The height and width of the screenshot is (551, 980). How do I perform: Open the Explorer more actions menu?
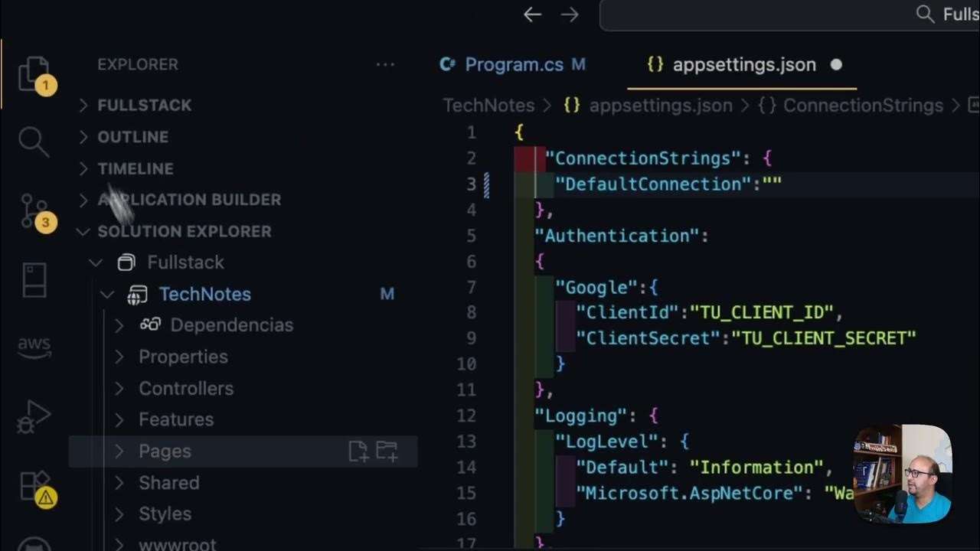tap(385, 64)
